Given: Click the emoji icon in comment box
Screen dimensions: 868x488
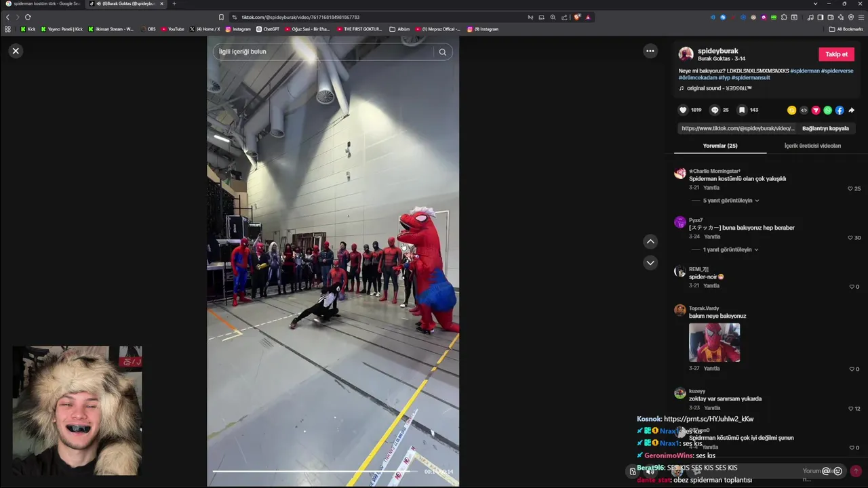Looking at the screenshot, I should point(838,471).
